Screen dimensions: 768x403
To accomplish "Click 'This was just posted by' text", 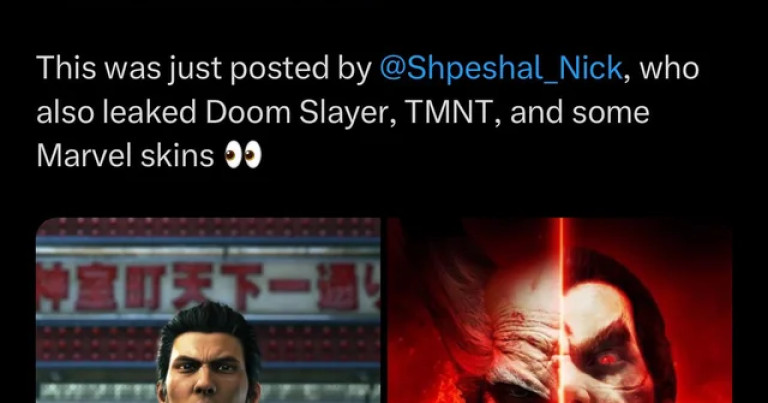I will [204, 69].
